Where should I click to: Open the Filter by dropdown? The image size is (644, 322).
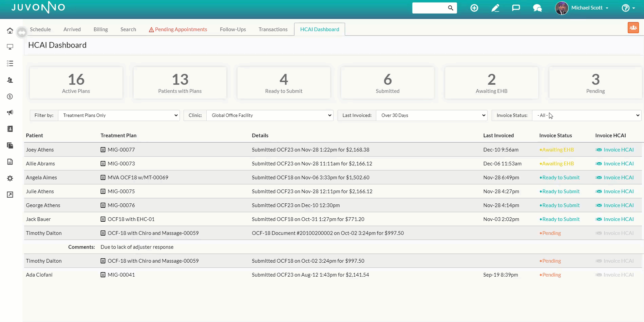tap(119, 115)
